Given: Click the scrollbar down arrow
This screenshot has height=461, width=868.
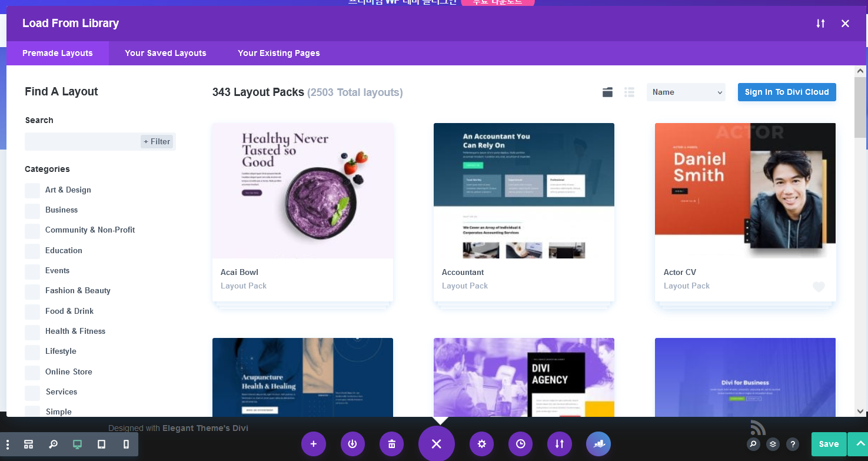Looking at the screenshot, I should point(860,412).
